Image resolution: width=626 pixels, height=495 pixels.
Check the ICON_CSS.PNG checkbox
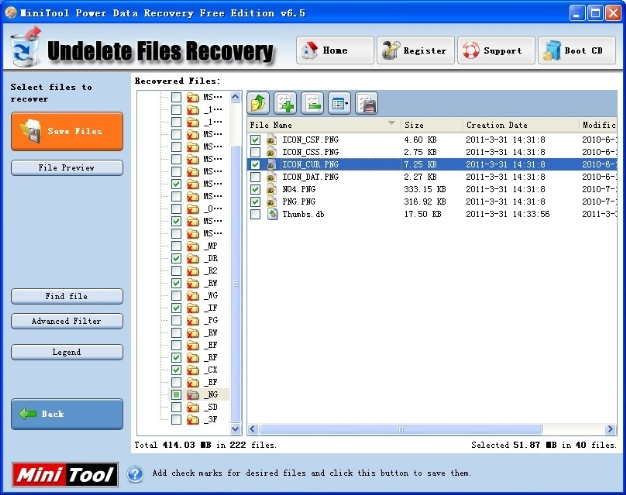(x=255, y=152)
